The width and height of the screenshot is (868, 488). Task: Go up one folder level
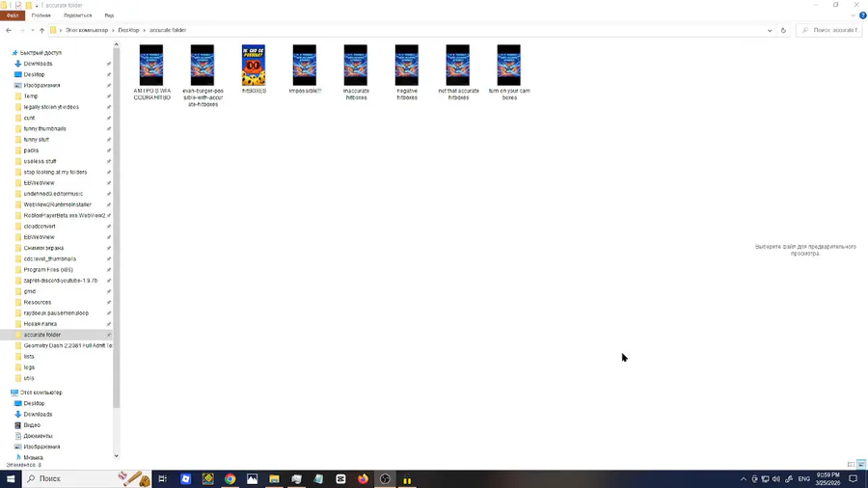pyautogui.click(x=41, y=31)
